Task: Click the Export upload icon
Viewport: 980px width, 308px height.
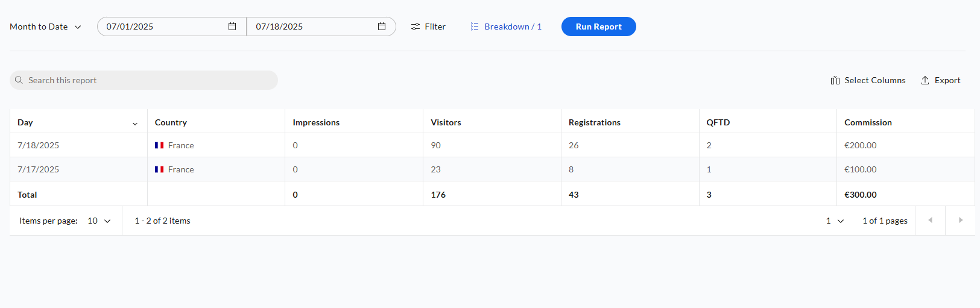Action: point(925,80)
